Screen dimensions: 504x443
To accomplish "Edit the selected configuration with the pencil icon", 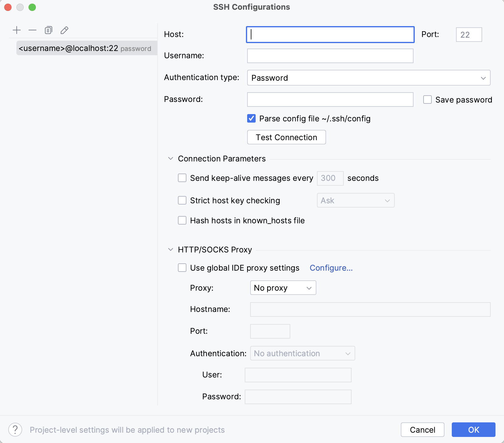I will pos(64,30).
